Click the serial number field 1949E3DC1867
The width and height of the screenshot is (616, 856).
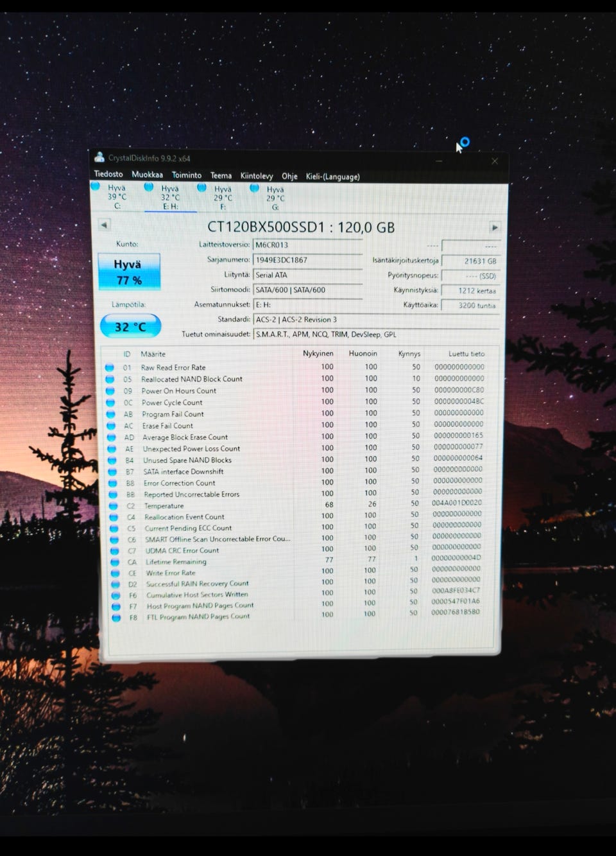pyautogui.click(x=307, y=260)
